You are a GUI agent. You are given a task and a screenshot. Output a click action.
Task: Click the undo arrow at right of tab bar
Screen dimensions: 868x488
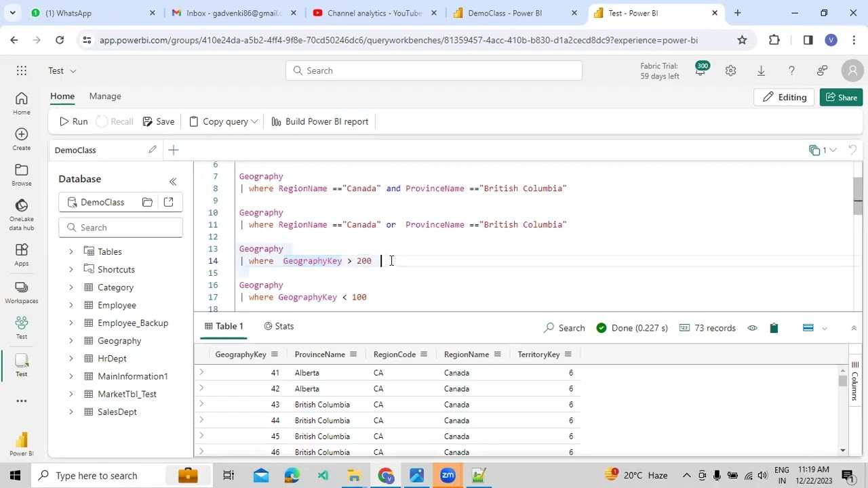coord(853,150)
